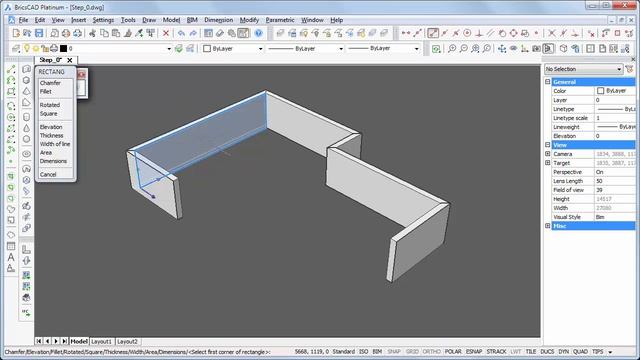The image size is (640, 360).
Task: Open the lineweight ByLayer dropdown
Action: (x=416, y=49)
